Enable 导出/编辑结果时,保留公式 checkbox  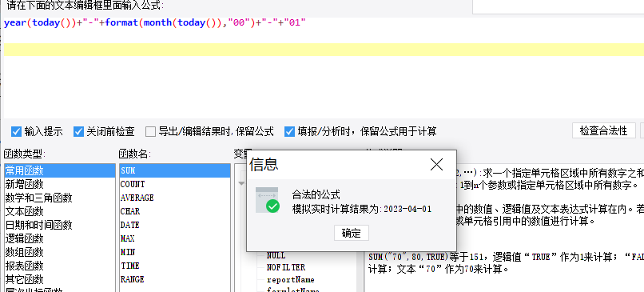point(151,132)
